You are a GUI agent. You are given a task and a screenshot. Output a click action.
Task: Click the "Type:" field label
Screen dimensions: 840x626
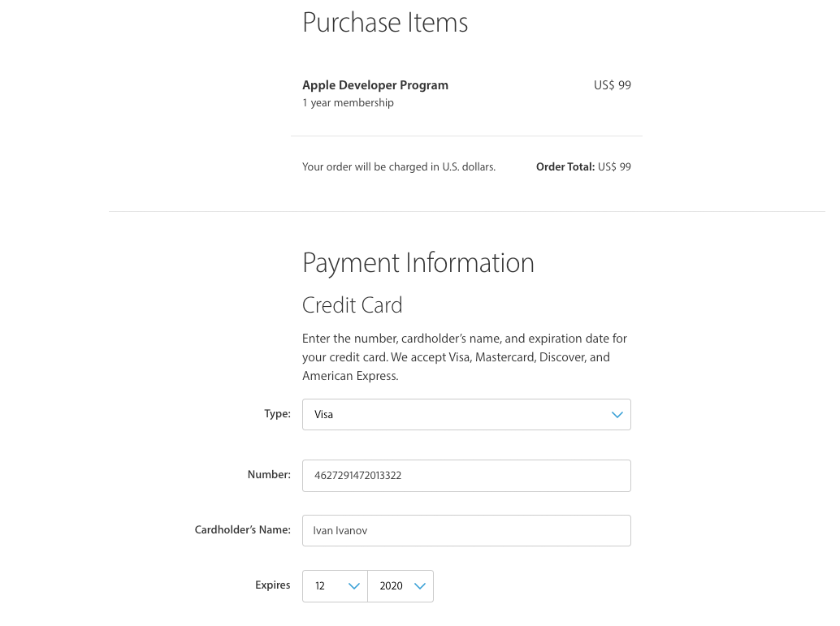(x=277, y=414)
